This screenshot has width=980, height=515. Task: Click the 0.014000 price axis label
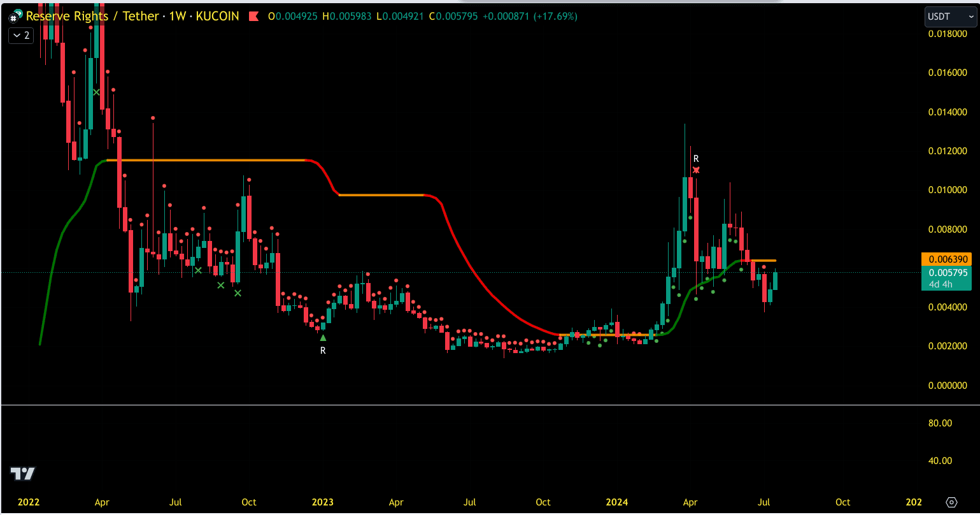(948, 112)
